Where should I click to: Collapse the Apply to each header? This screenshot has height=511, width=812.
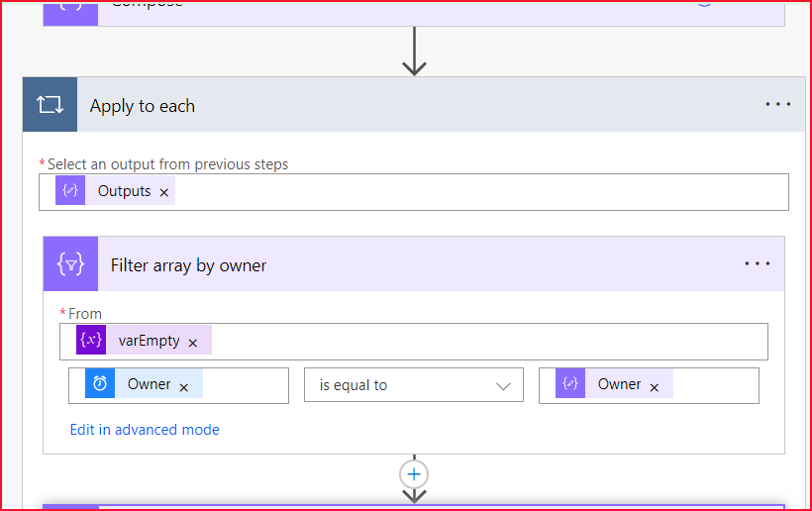point(414,105)
